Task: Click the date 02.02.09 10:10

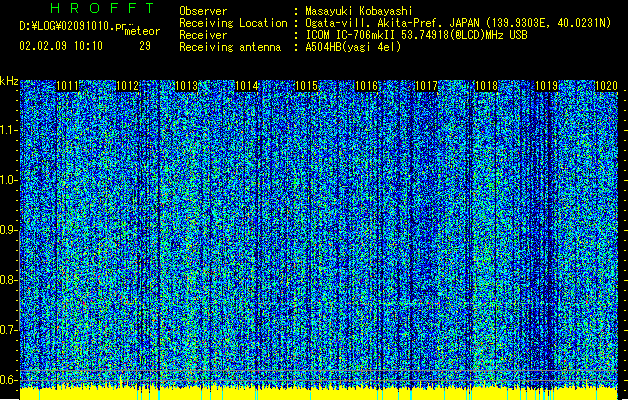Action: (x=61, y=46)
